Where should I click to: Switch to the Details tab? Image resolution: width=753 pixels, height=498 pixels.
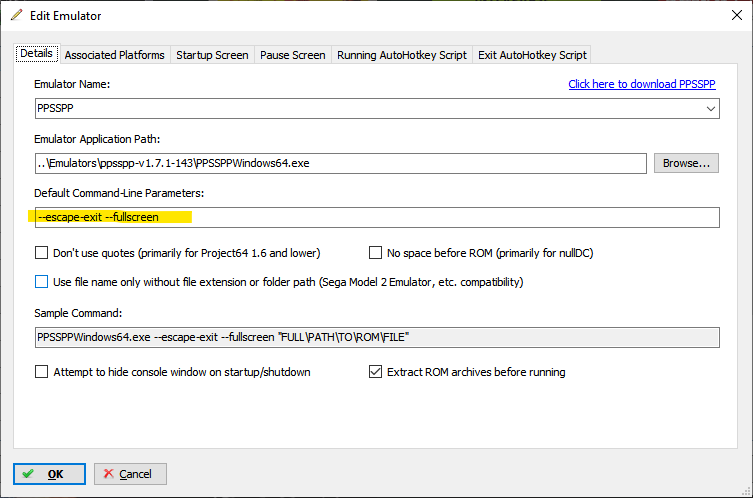click(37, 54)
